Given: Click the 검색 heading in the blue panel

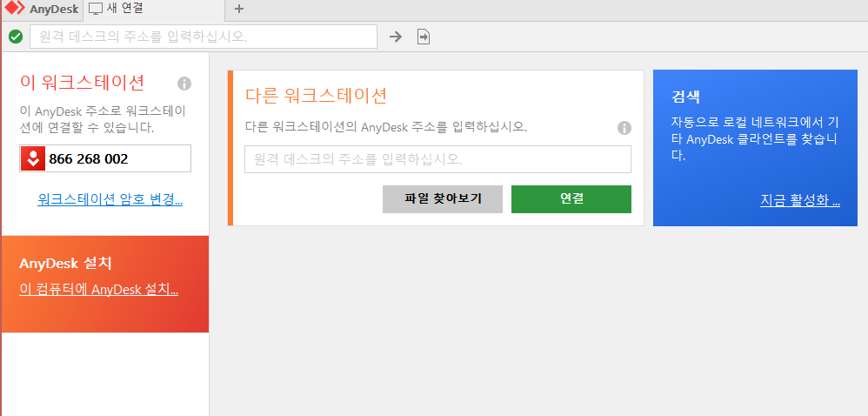Looking at the screenshot, I should pyautogui.click(x=686, y=97).
